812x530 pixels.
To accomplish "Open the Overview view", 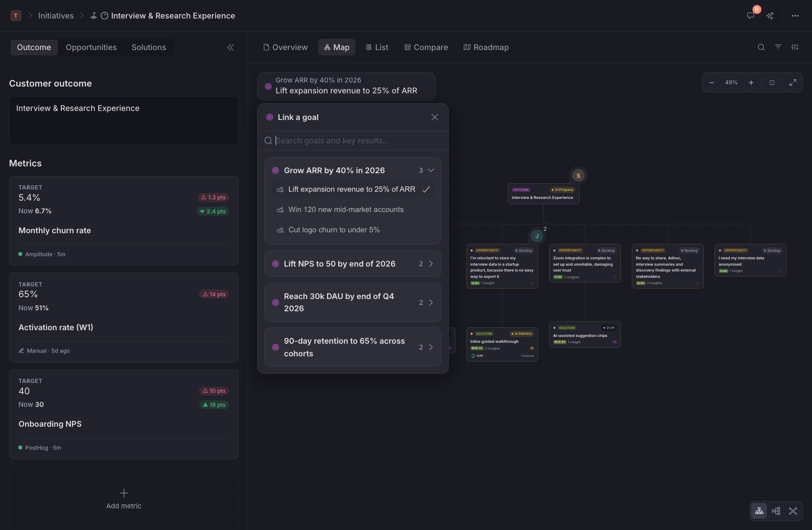I will (x=286, y=47).
